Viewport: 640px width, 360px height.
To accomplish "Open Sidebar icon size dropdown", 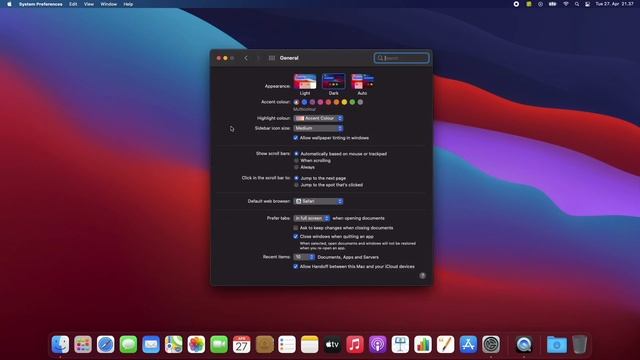I will [x=318, y=128].
